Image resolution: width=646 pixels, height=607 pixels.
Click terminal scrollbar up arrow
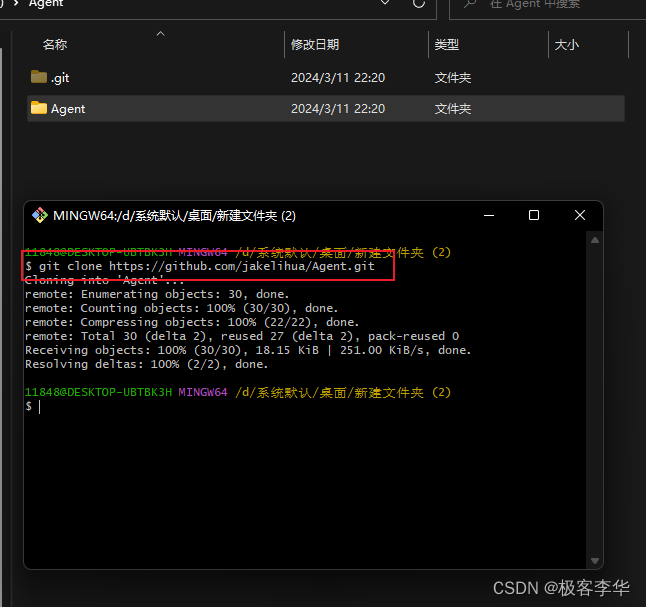[x=595, y=240]
